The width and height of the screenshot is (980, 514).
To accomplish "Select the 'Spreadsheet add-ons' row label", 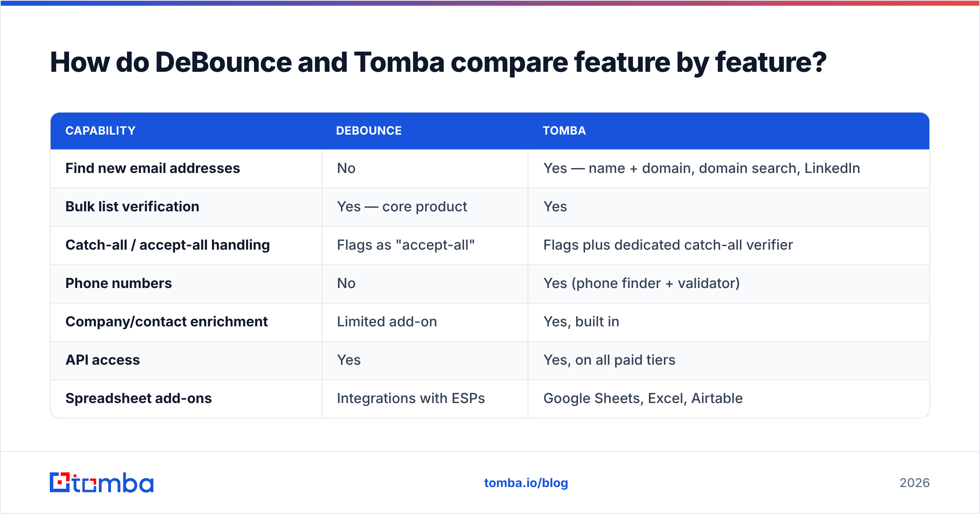I will coord(138,398).
